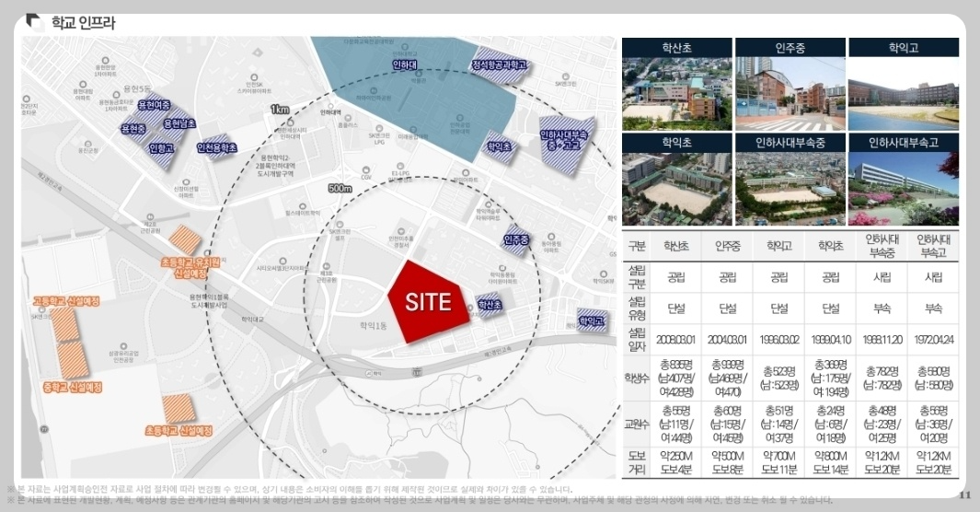Click the 총369명 student count cell

tap(831, 378)
